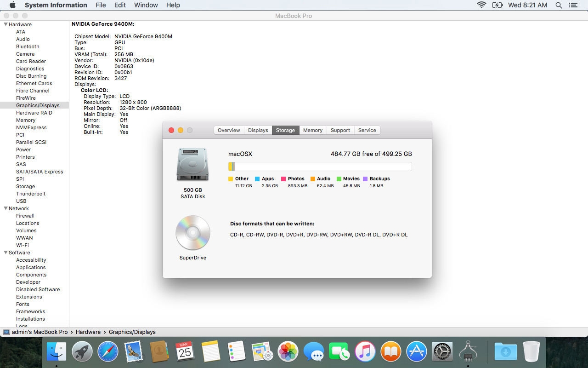Open the Edit menu
The image size is (588, 368).
pyautogui.click(x=120, y=5)
